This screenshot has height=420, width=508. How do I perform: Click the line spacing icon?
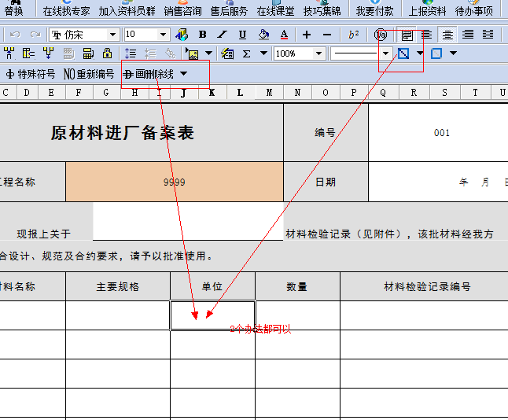tap(131, 53)
